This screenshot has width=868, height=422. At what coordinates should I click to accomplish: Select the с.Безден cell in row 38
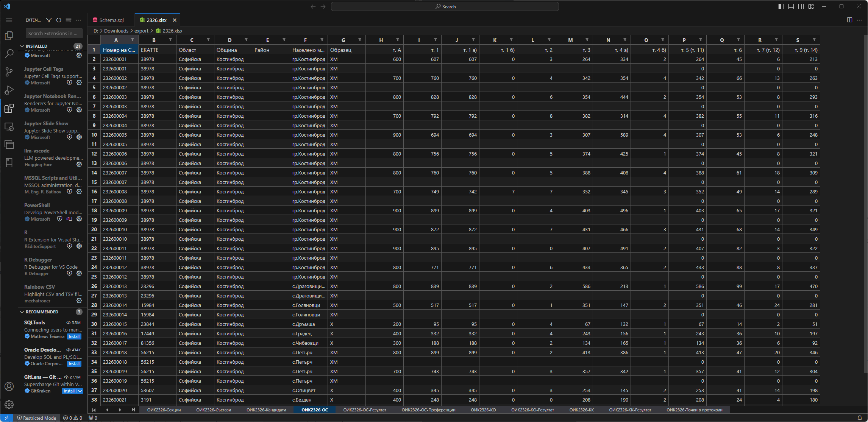[309, 400]
